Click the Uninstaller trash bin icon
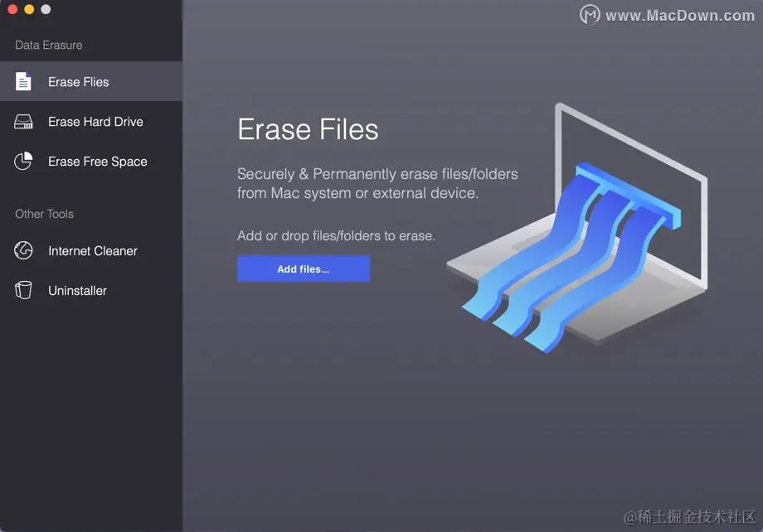The height and width of the screenshot is (532, 763). pyautogui.click(x=23, y=290)
